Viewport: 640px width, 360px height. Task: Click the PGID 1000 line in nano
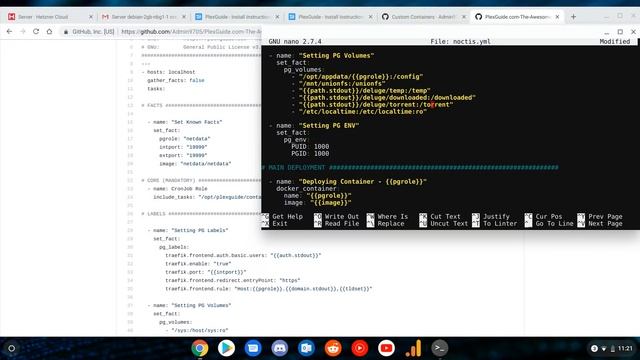point(310,153)
